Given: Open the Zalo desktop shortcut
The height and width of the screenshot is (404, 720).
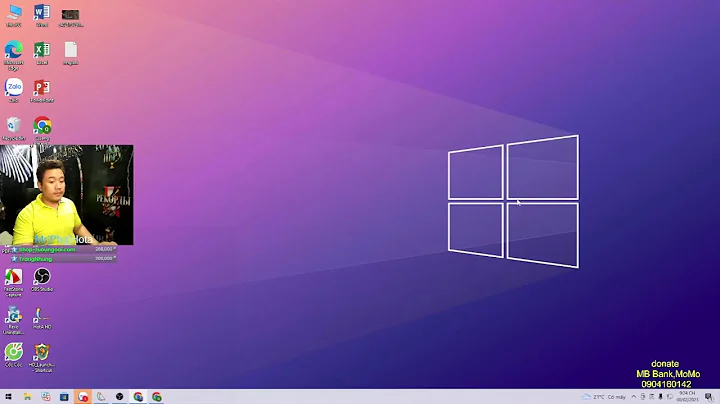Looking at the screenshot, I should [x=14, y=90].
